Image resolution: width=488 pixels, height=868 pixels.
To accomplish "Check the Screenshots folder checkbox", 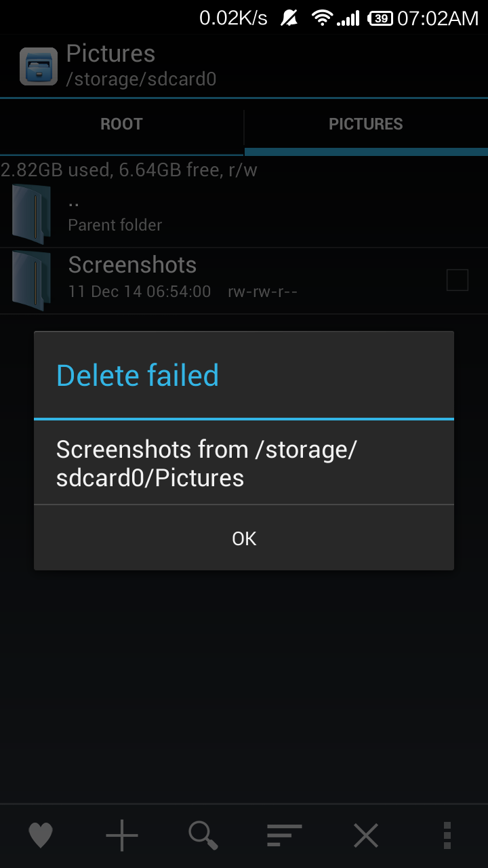I will [x=457, y=280].
